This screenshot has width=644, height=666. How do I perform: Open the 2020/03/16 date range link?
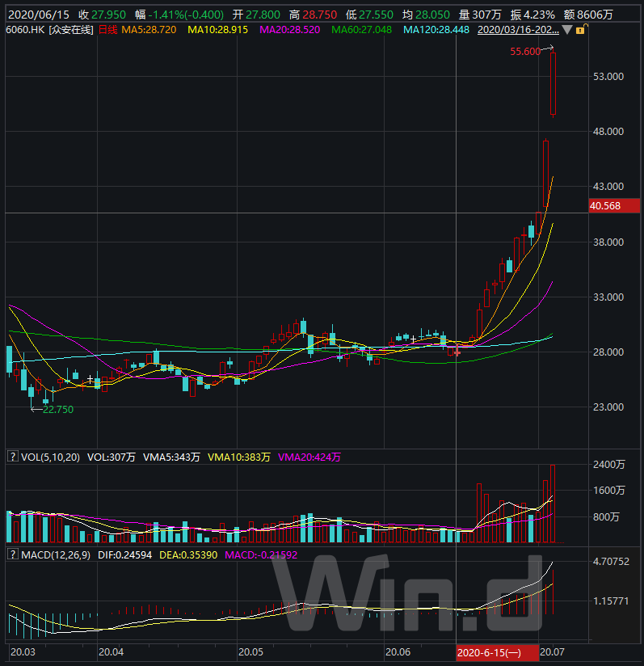pos(518,30)
